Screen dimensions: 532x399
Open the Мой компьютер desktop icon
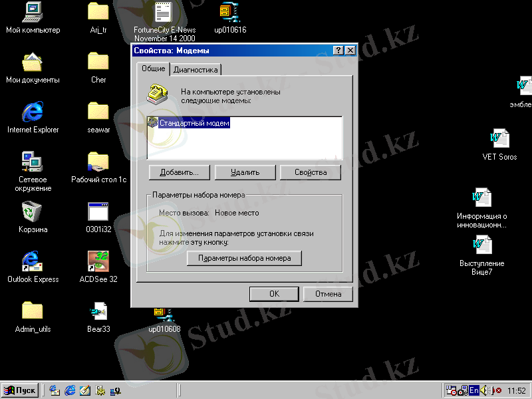click(33, 13)
